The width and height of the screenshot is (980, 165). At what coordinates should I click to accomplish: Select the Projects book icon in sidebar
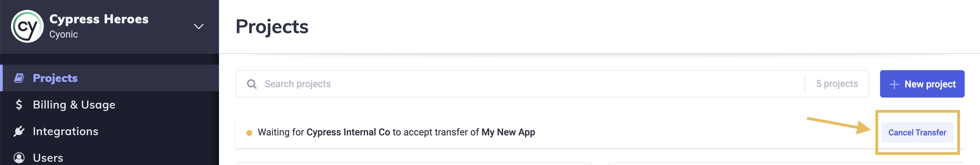click(x=18, y=77)
